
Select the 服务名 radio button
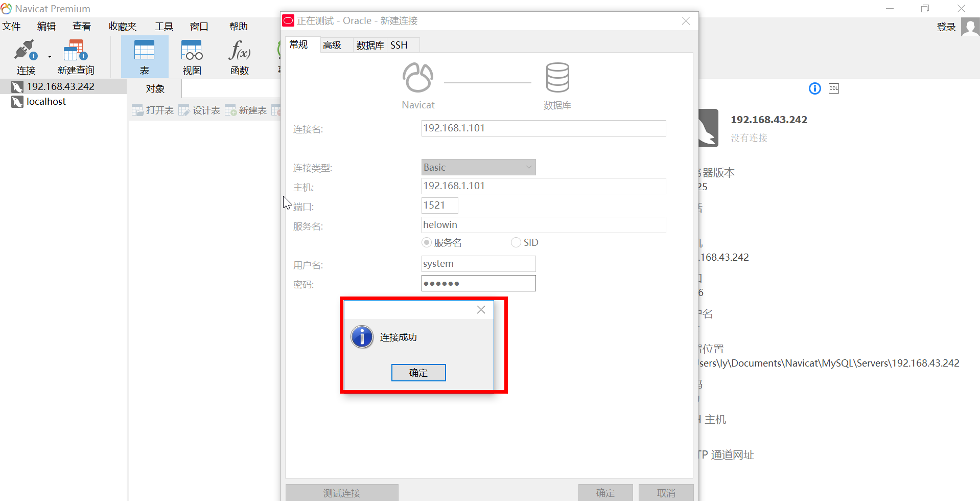pos(427,242)
